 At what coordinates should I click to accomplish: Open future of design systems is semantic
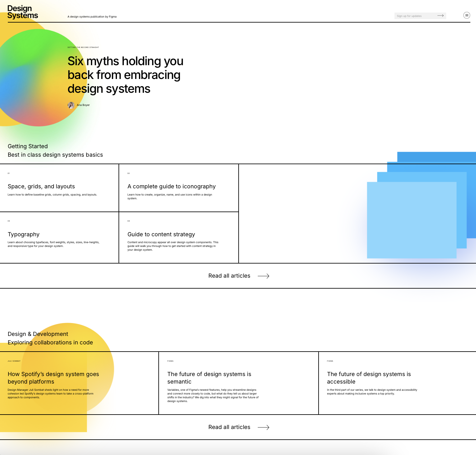[x=209, y=378]
